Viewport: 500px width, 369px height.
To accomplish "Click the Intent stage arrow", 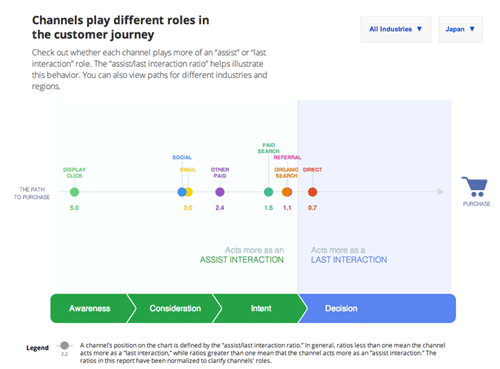I will (x=261, y=308).
